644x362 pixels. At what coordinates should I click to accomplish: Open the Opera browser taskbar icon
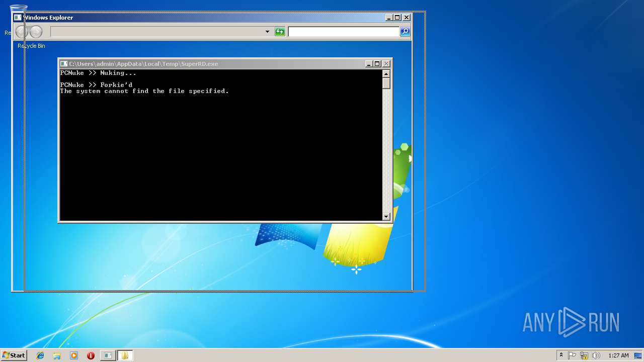(91, 355)
